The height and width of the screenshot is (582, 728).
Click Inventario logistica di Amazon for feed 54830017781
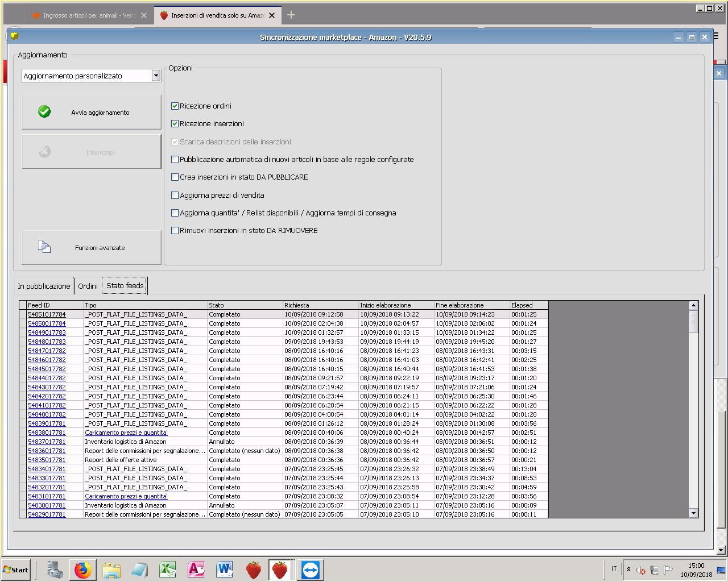pyautogui.click(x=126, y=505)
